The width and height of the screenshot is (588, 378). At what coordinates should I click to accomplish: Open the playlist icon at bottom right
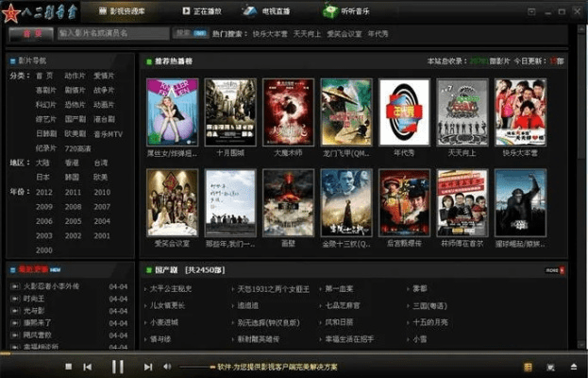coord(527,367)
